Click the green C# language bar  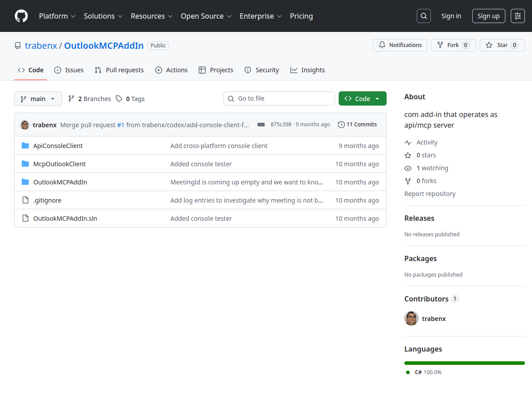[x=464, y=363]
